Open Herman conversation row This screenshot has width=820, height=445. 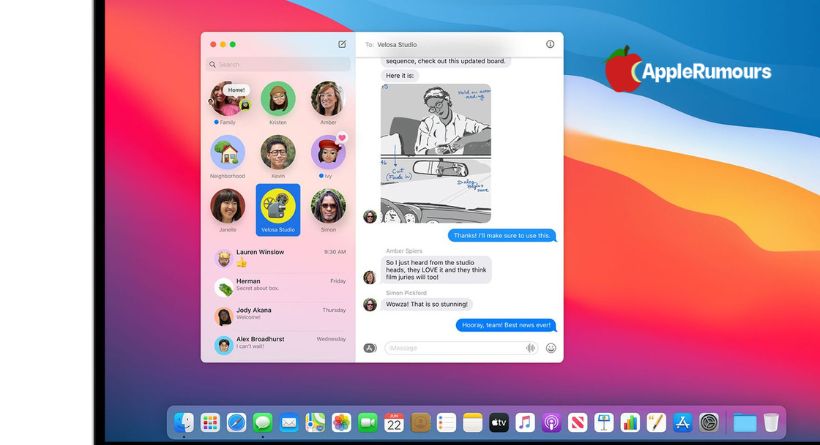click(x=280, y=287)
